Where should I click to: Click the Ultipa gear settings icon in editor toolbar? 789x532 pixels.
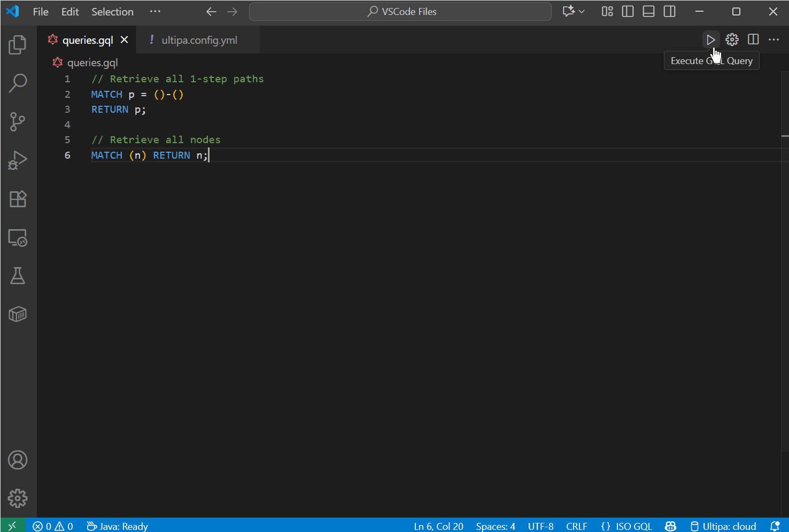[732, 40]
